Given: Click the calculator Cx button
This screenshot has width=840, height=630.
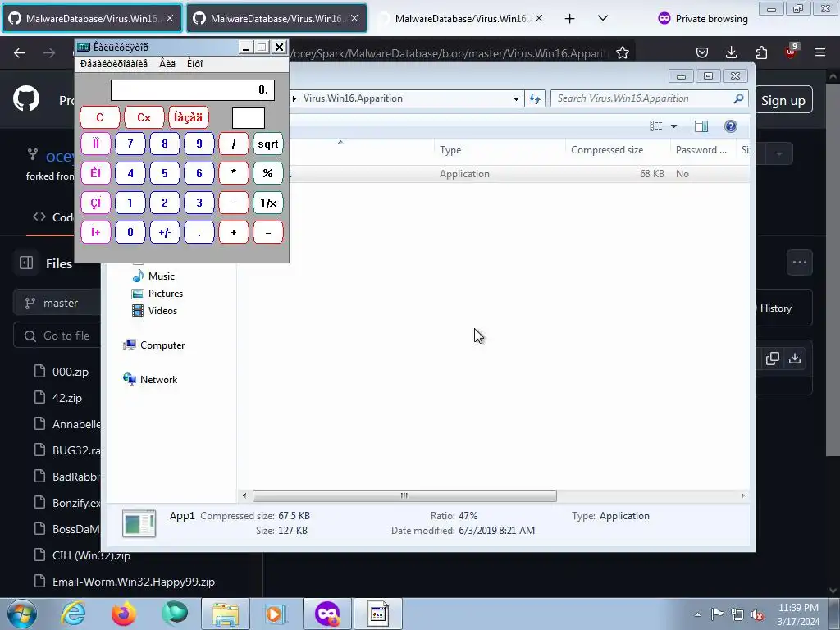Looking at the screenshot, I should pyautogui.click(x=144, y=117).
